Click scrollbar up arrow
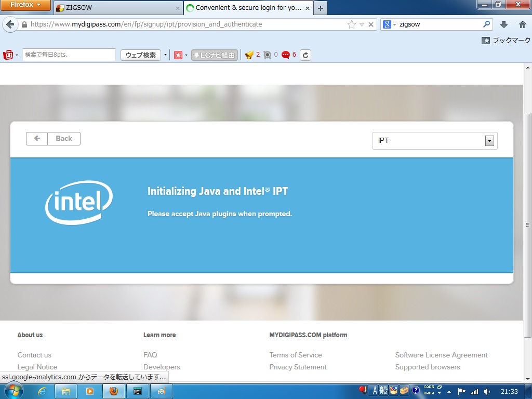 pyautogui.click(x=528, y=68)
